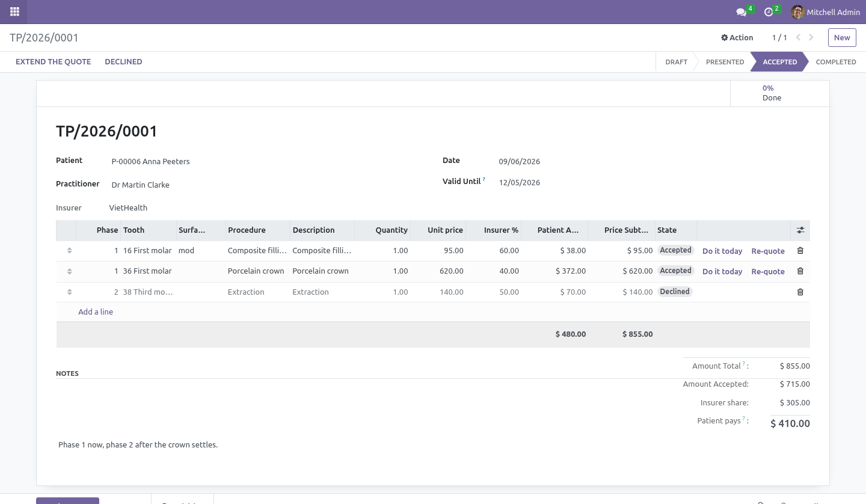Open the Action gear menu
Viewport: 866px width, 504px height.
pyautogui.click(x=737, y=37)
